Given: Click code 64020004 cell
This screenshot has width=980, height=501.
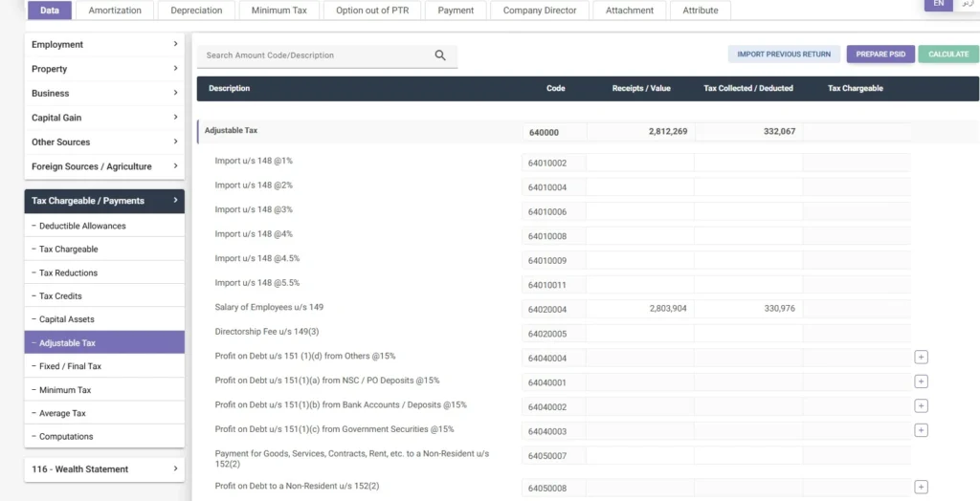Looking at the screenshot, I should [x=554, y=309].
